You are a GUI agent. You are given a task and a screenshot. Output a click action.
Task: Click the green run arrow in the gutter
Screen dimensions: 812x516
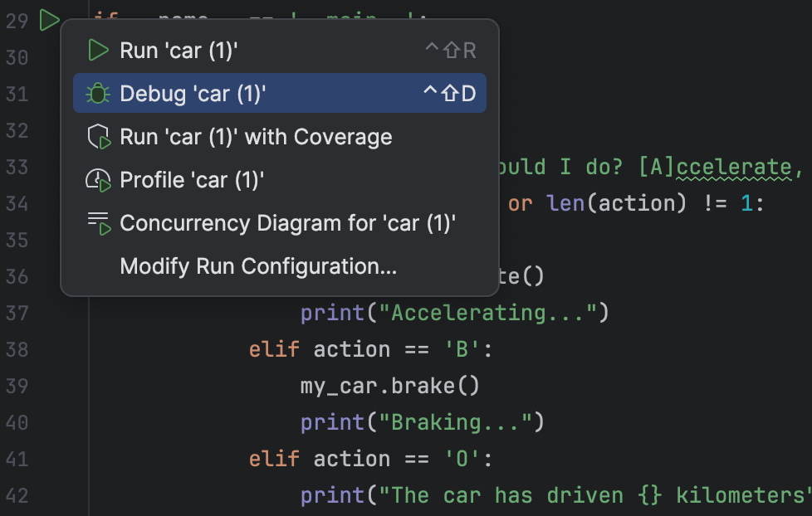coord(48,21)
